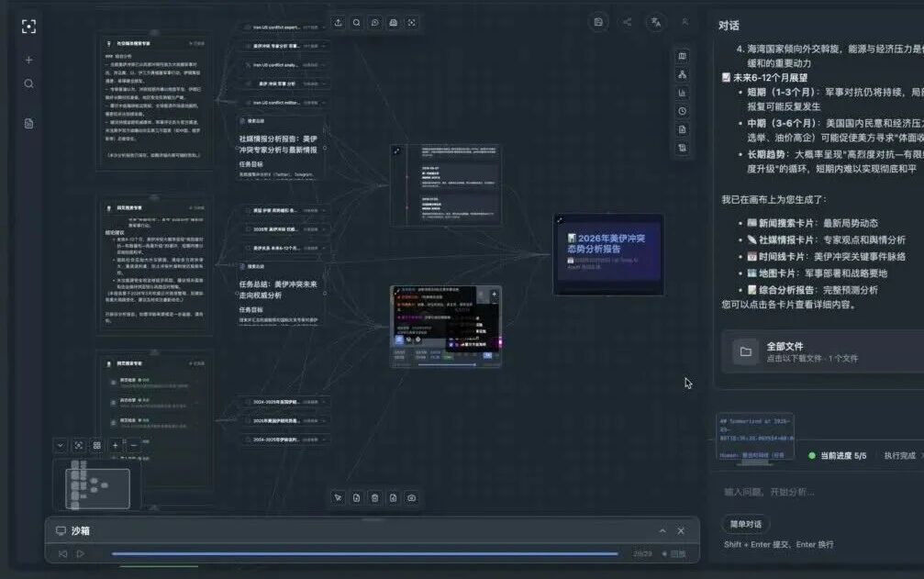Select the clock timeline tool in vertical toolbar

coord(682,111)
